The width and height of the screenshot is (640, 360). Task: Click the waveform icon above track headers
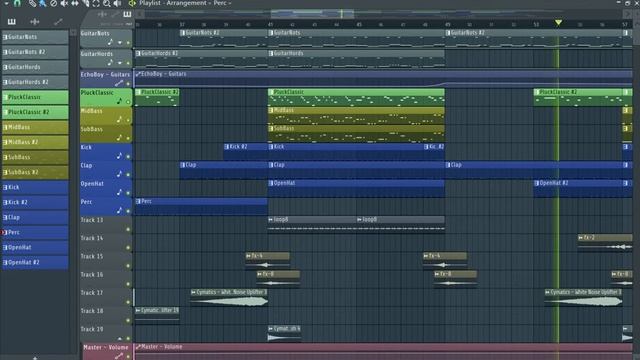(x=102, y=14)
